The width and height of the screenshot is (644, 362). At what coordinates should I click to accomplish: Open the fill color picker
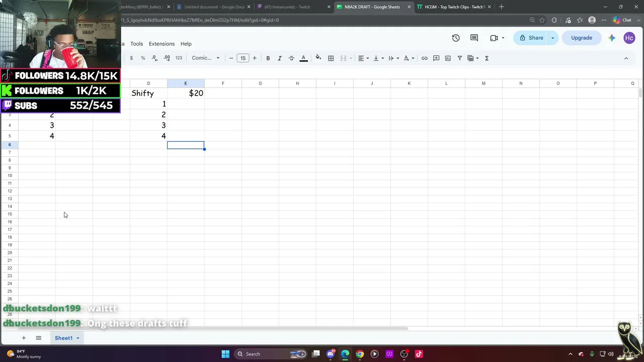point(318,58)
